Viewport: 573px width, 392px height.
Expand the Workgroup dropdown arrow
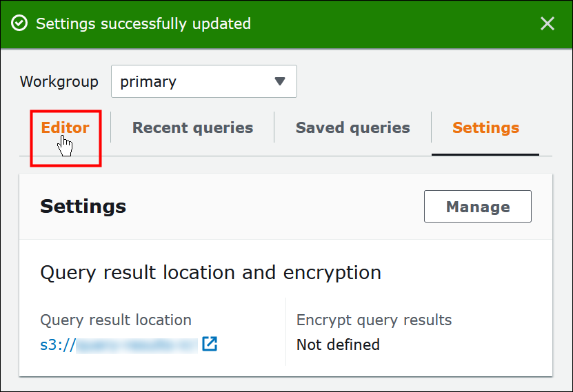click(x=279, y=81)
